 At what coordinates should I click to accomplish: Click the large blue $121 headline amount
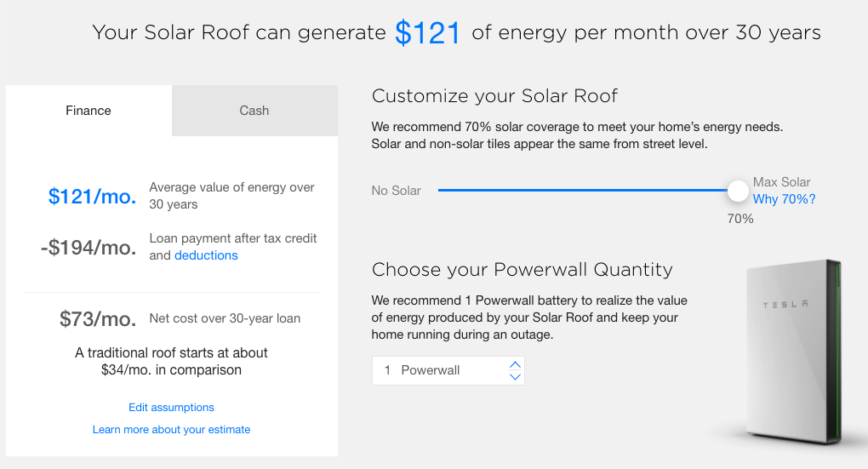tap(428, 33)
